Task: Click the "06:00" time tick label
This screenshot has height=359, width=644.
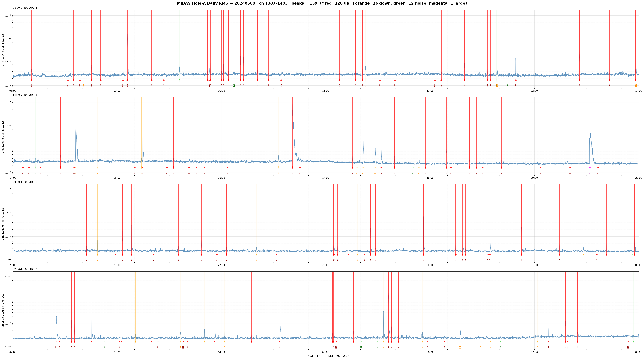Action: coord(430,352)
